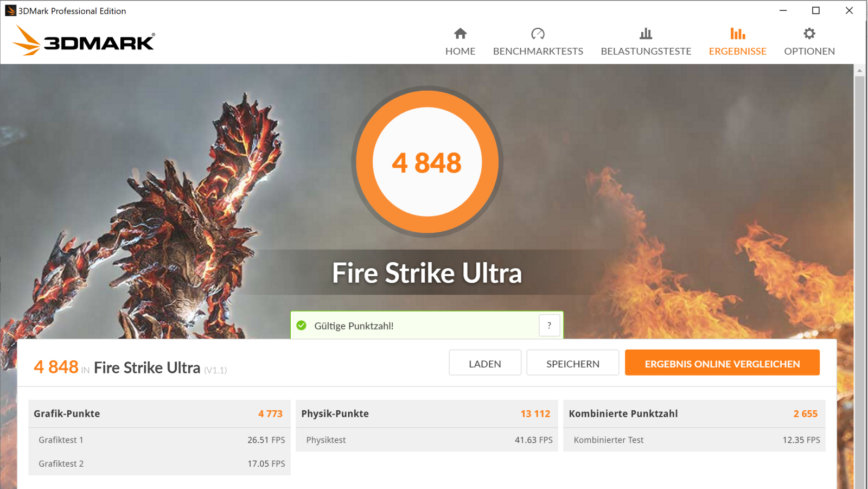Open the question mark help button
This screenshot has width=868, height=489.
coord(549,326)
